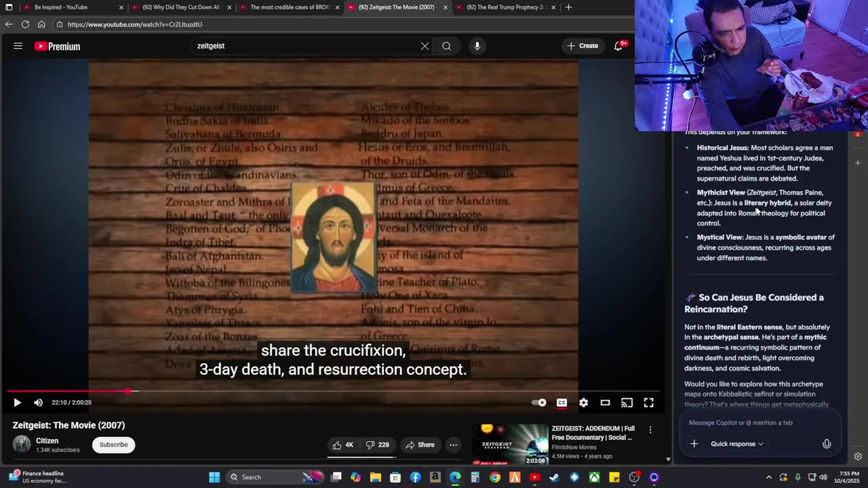Open the Citizen channel avatar
Screen dimensions: 868x488
point(22,445)
